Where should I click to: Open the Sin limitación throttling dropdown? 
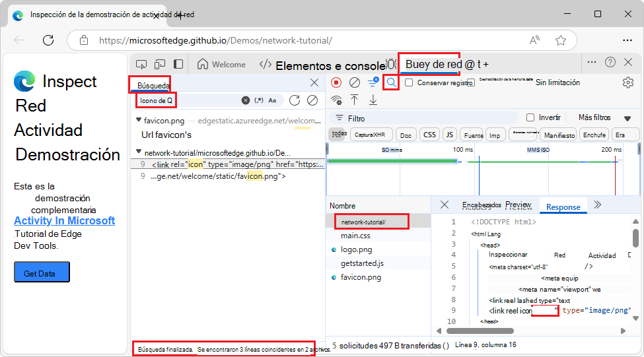pos(557,82)
